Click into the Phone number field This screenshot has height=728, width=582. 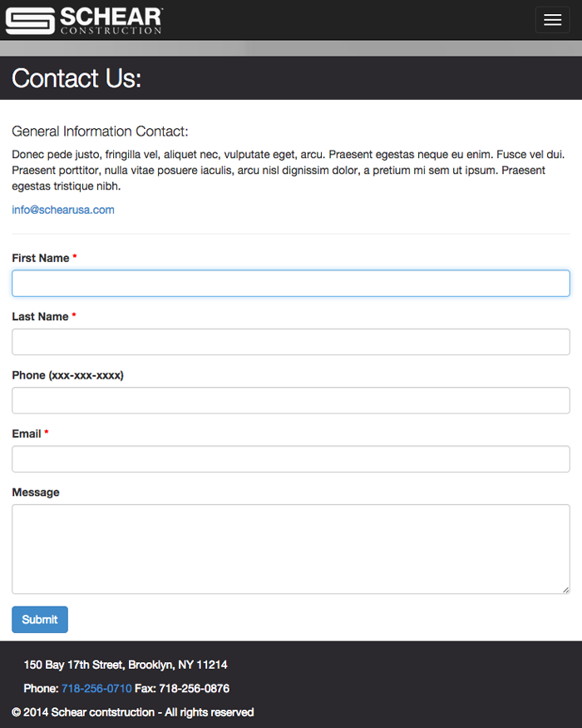tap(291, 400)
